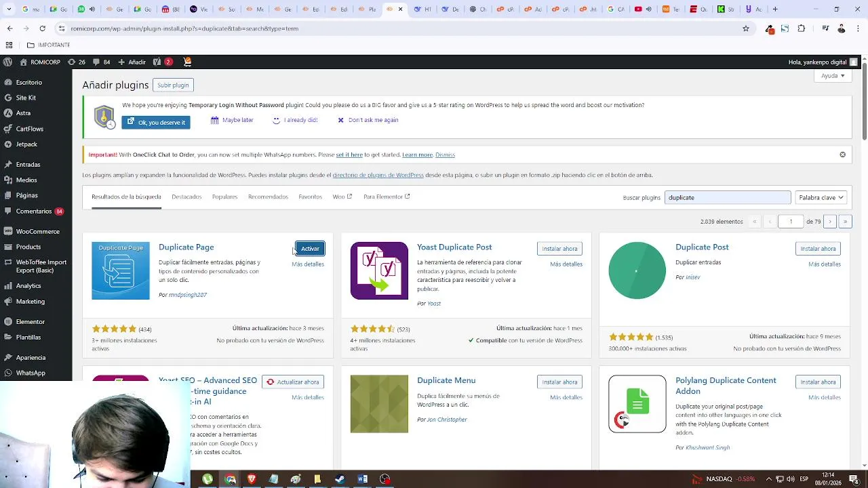The width and height of the screenshot is (868, 488).
Task: Click the current page number field
Action: point(791,222)
